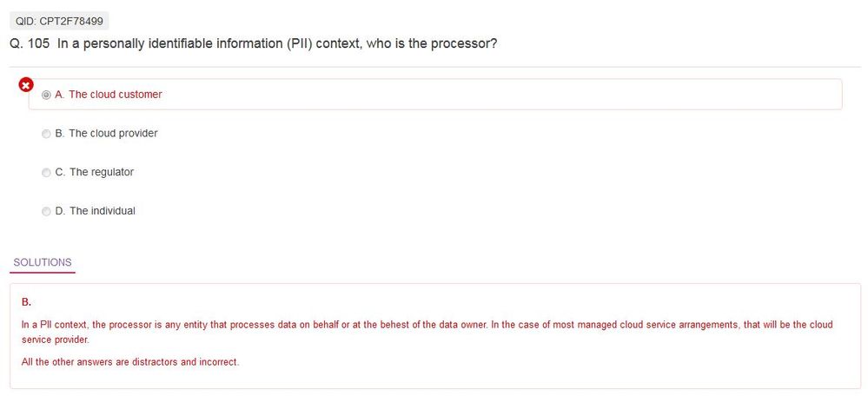Click the "All the other answers are distractors" line
The height and width of the screenshot is (396, 868).
[x=129, y=362]
